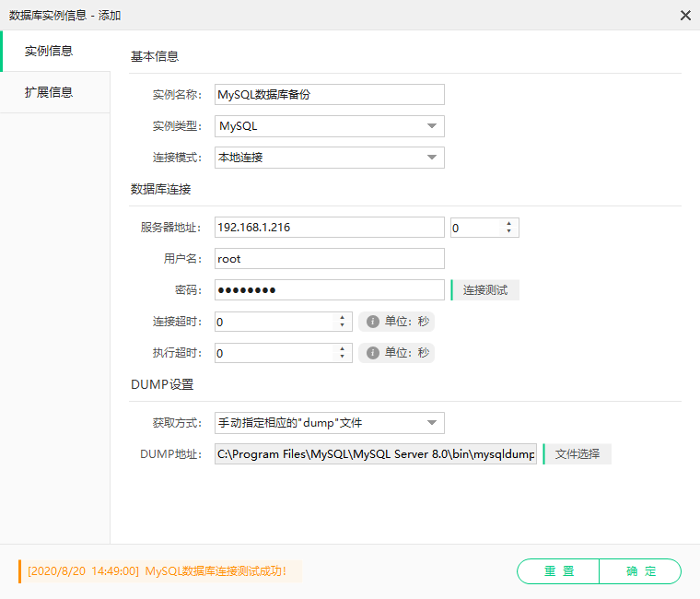Open the 实例信息 tab
This screenshot has height=599, width=700.
click(x=55, y=51)
